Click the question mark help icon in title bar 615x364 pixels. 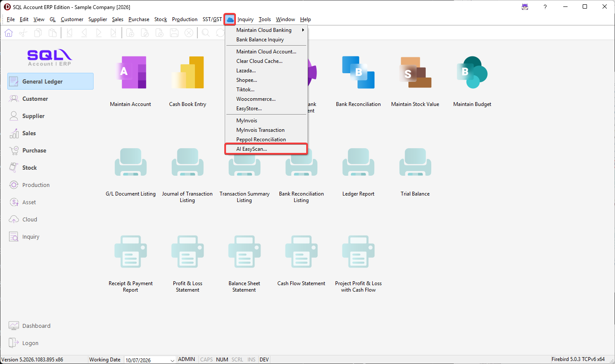pos(545,7)
